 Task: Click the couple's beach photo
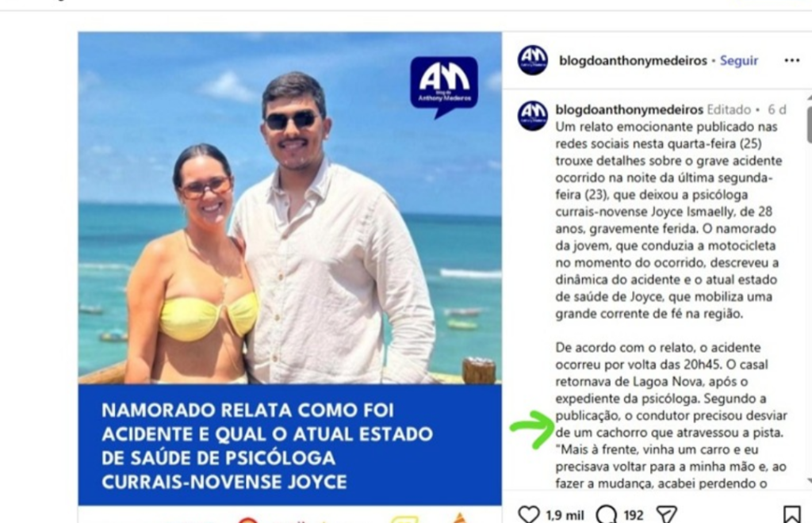pyautogui.click(x=290, y=208)
